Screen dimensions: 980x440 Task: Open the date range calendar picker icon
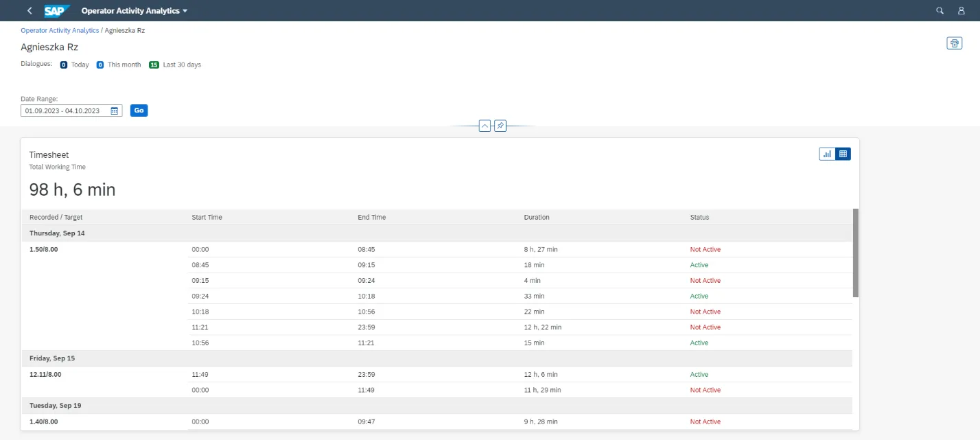click(x=115, y=111)
